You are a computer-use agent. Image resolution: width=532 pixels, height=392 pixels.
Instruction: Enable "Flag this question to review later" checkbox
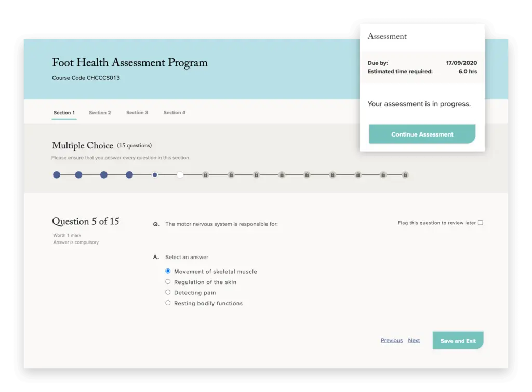480,223
